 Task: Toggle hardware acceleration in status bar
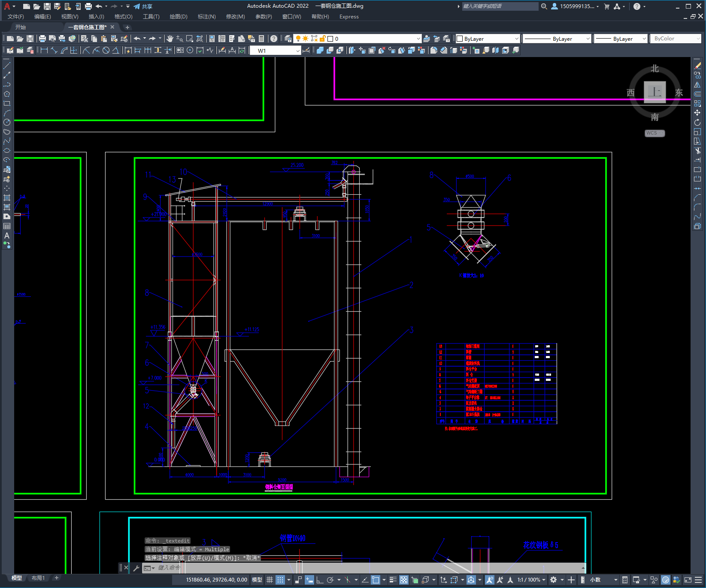tap(666, 580)
